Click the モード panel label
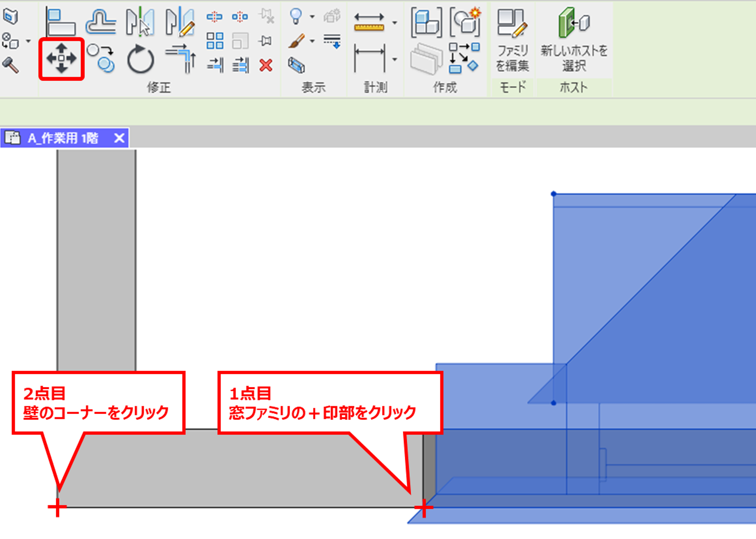Screen dimensions: 756x539 [x=513, y=87]
